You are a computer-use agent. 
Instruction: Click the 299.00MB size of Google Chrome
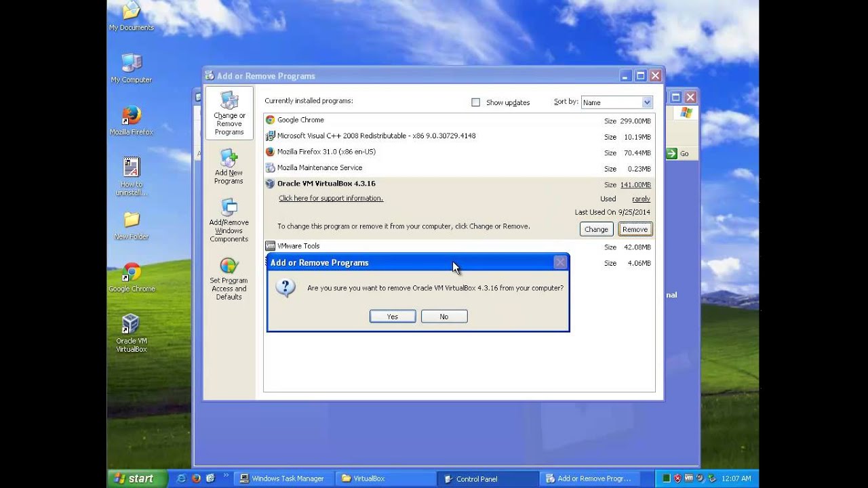[x=634, y=121]
